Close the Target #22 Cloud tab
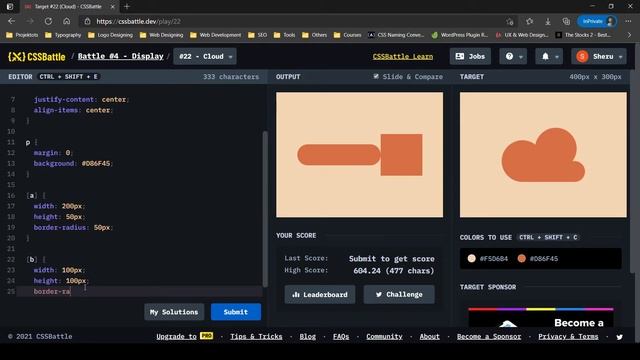 113,7
